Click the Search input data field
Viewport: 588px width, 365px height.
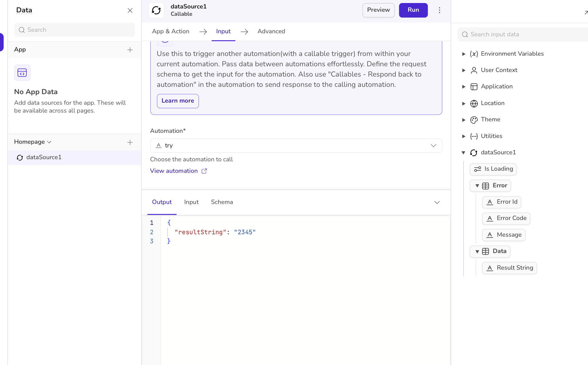[x=524, y=35]
